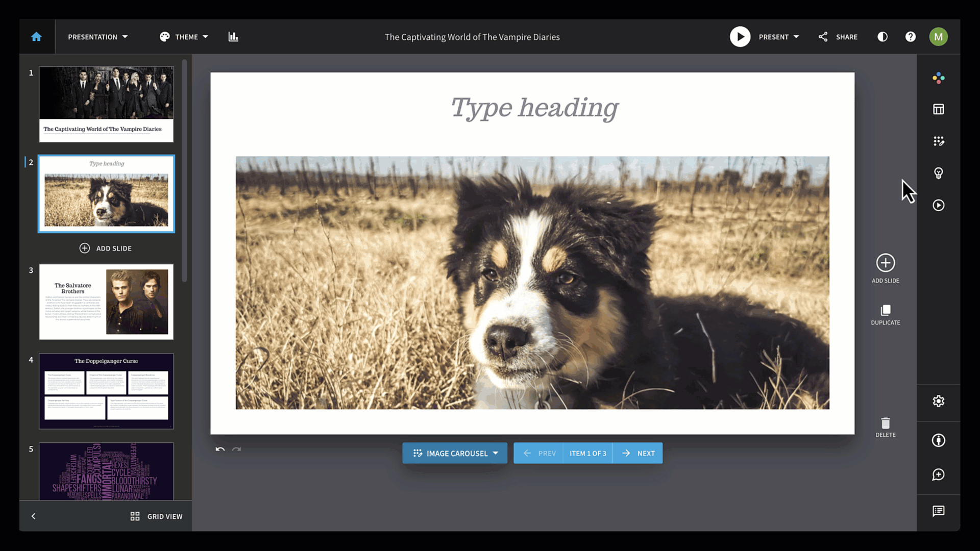Open the analytics bar chart icon

233,37
